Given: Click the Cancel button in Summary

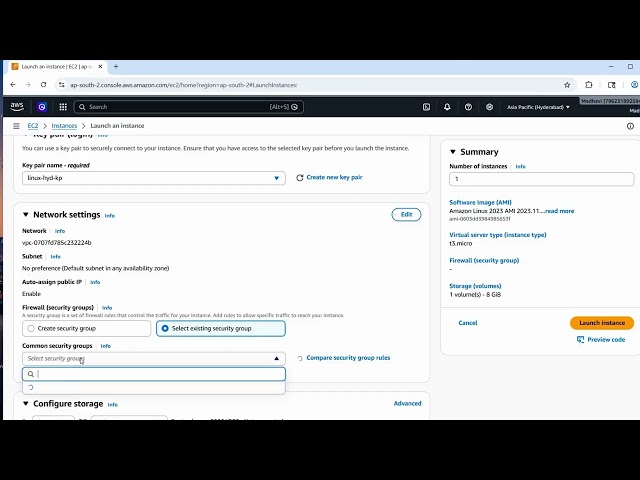Looking at the screenshot, I should point(468,323).
